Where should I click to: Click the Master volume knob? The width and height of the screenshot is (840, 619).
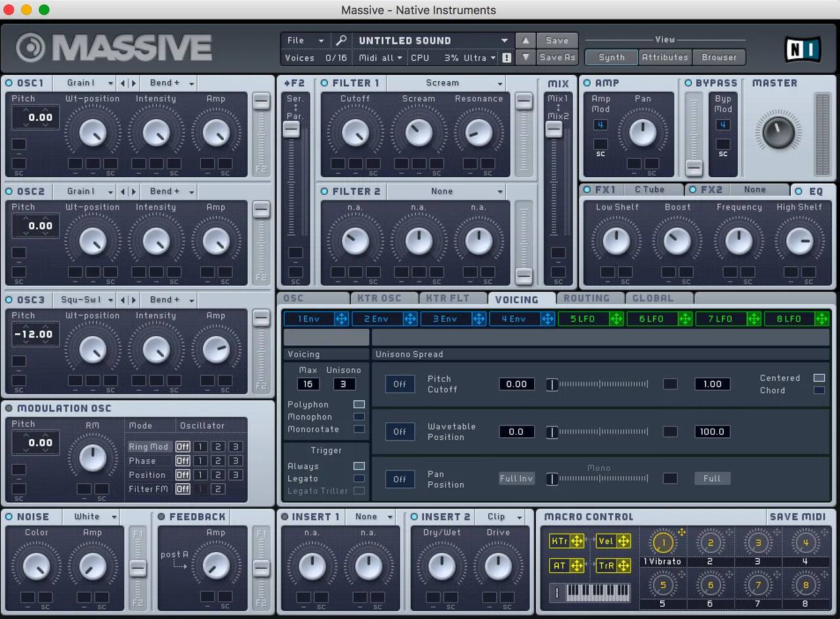click(778, 133)
